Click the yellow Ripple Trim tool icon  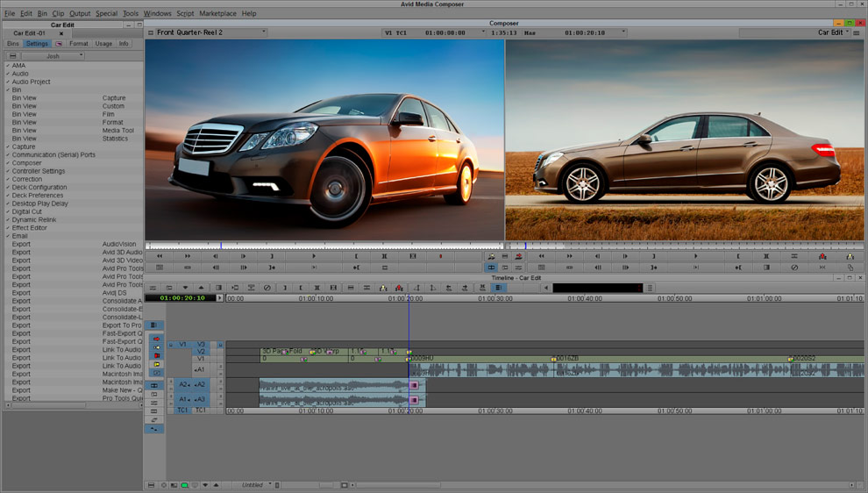click(156, 364)
